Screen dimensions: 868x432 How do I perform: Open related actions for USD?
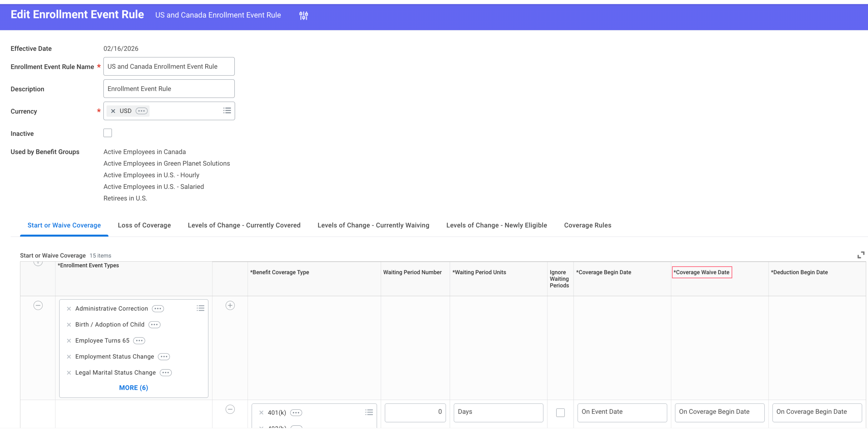click(x=141, y=111)
